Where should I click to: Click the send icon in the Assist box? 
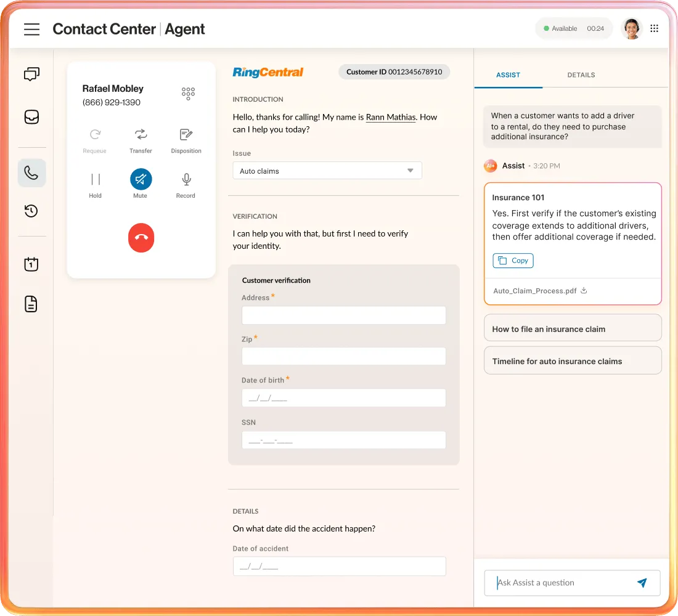(x=642, y=583)
